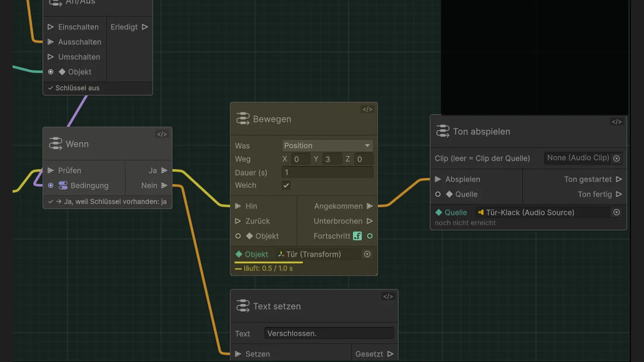Click the Prüfen input port arrow

click(50, 171)
